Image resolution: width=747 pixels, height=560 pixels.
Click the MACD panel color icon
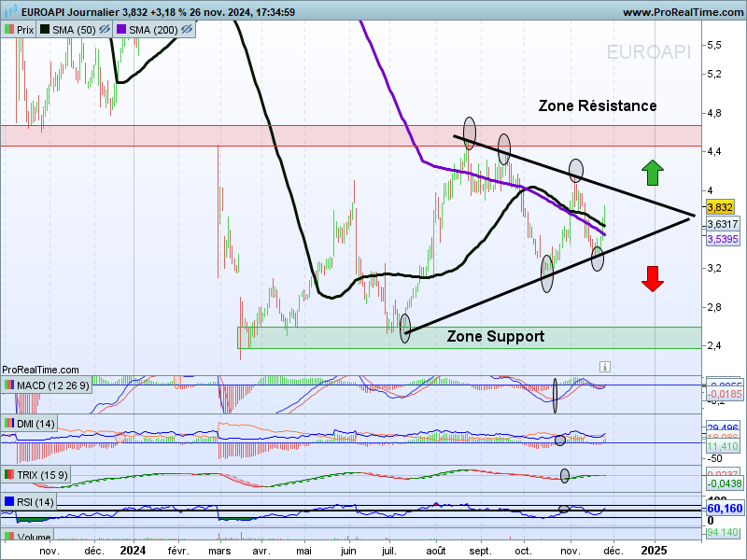[9, 385]
